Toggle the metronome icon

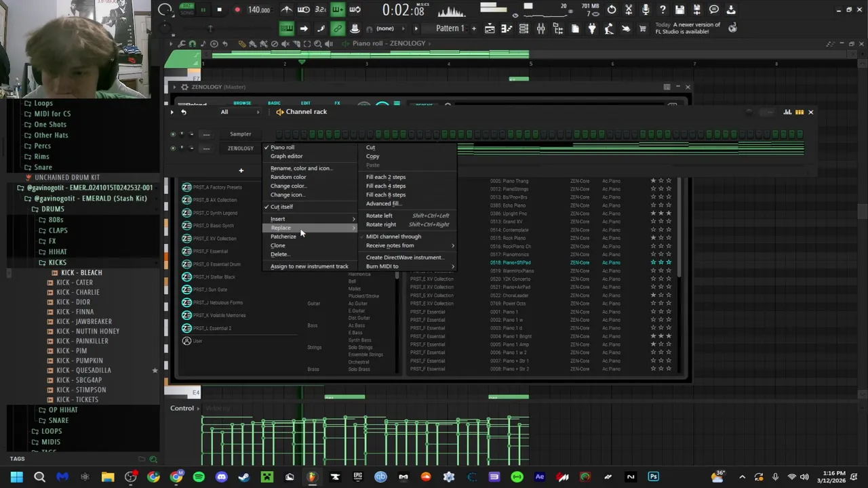click(287, 9)
